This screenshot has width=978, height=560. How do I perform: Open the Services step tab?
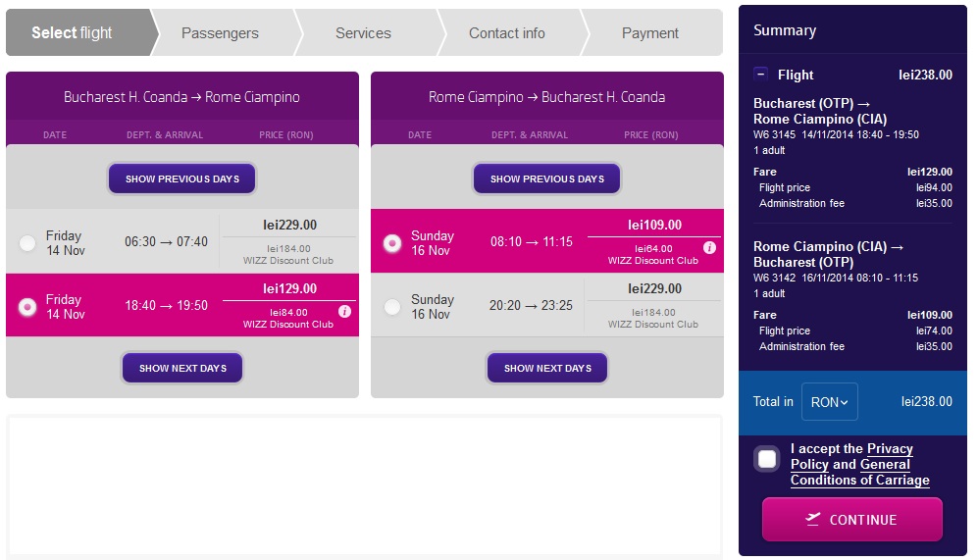pos(363,33)
